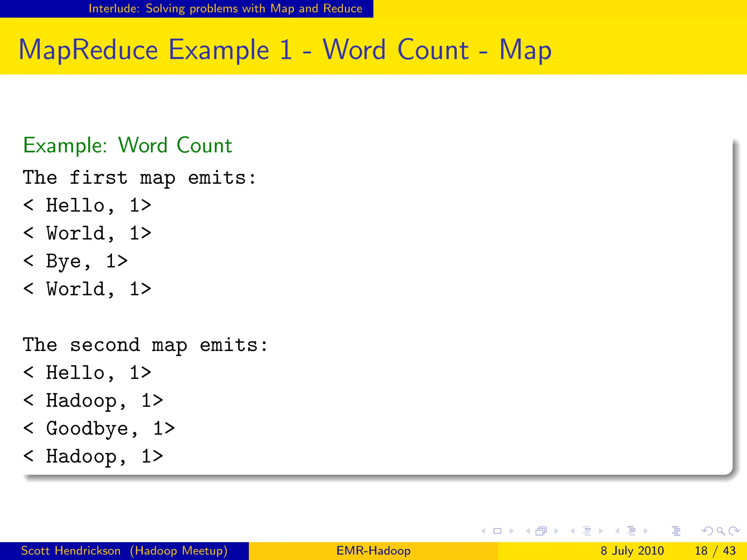The height and width of the screenshot is (560, 747).
Task: Click the go-back curved arrow icon
Action: click(707, 531)
